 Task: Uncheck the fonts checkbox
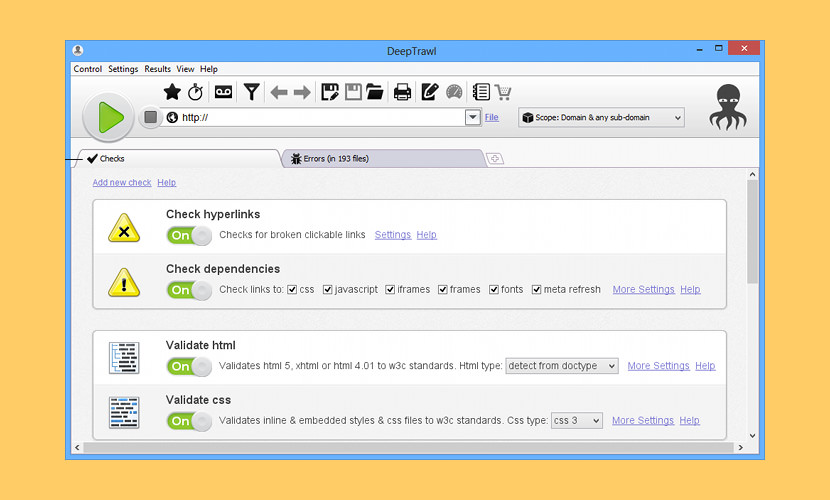(494, 289)
